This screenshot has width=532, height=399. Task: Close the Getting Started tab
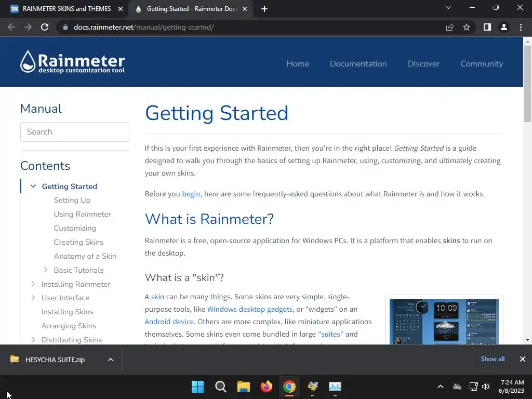pos(245,9)
